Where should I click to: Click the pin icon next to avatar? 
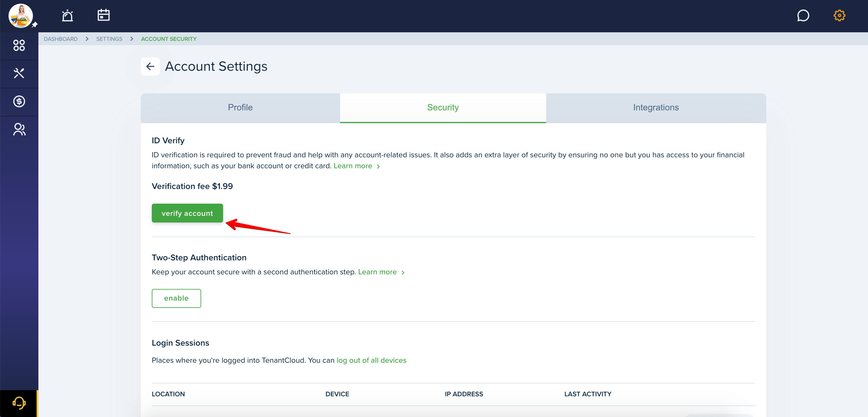tap(35, 25)
